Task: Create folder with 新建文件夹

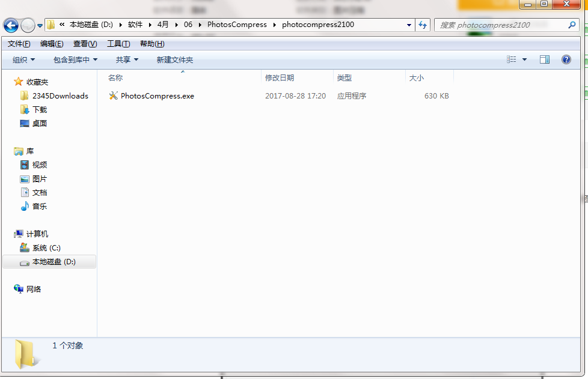Action: pyautogui.click(x=175, y=60)
